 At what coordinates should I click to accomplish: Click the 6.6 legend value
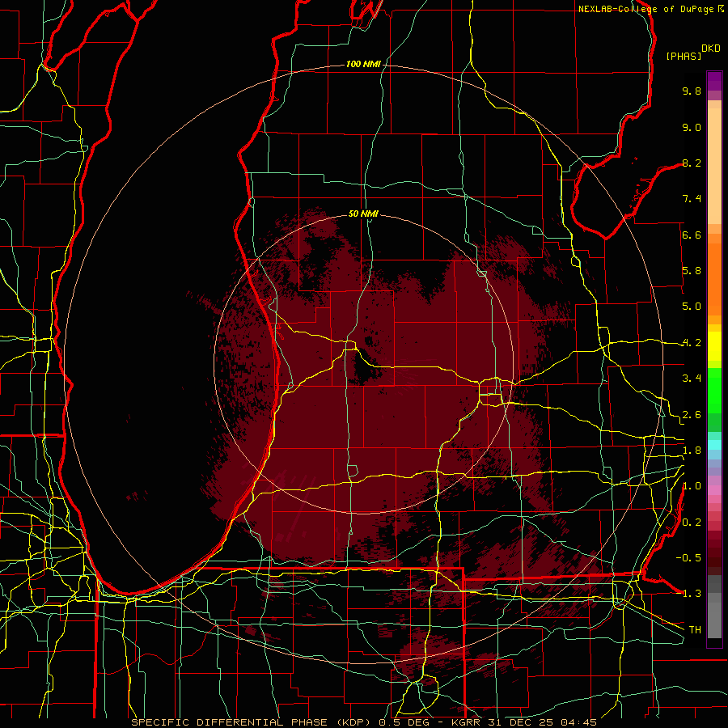692,235
